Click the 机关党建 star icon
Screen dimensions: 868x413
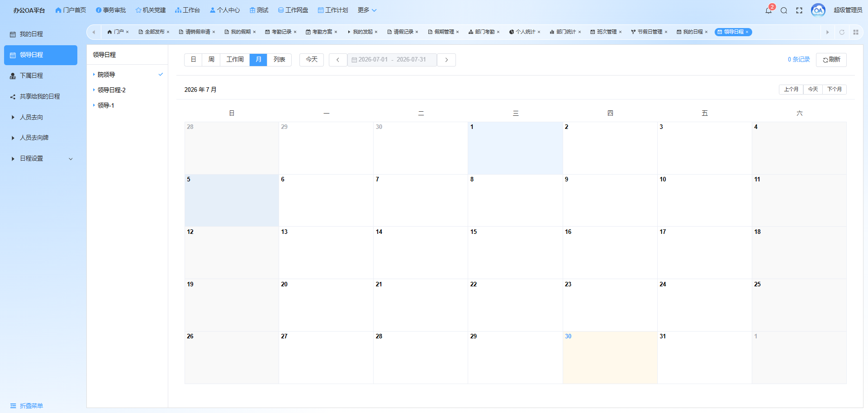point(138,10)
